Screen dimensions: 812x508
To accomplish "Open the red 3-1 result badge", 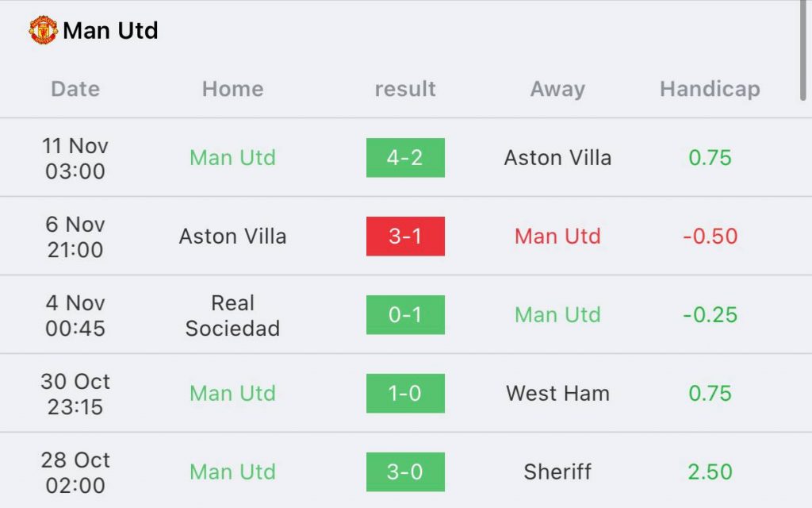I will pos(405,237).
